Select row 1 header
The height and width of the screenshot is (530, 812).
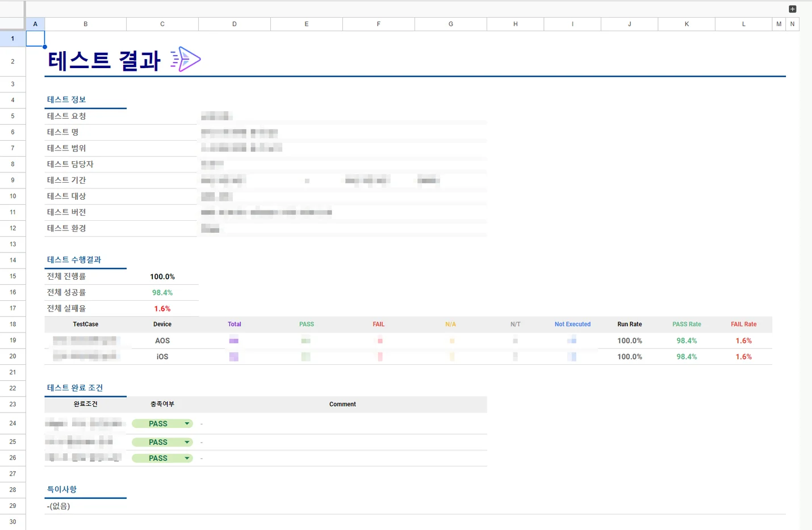(x=12, y=39)
